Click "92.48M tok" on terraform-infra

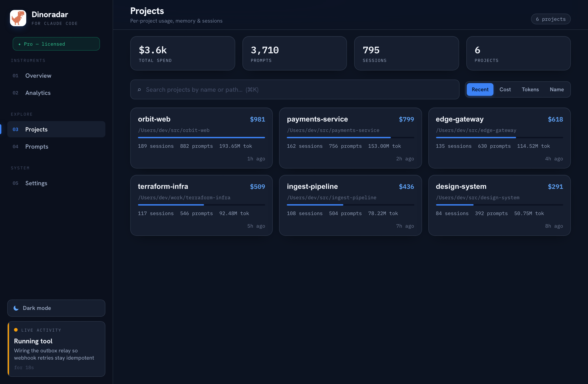[234, 213]
